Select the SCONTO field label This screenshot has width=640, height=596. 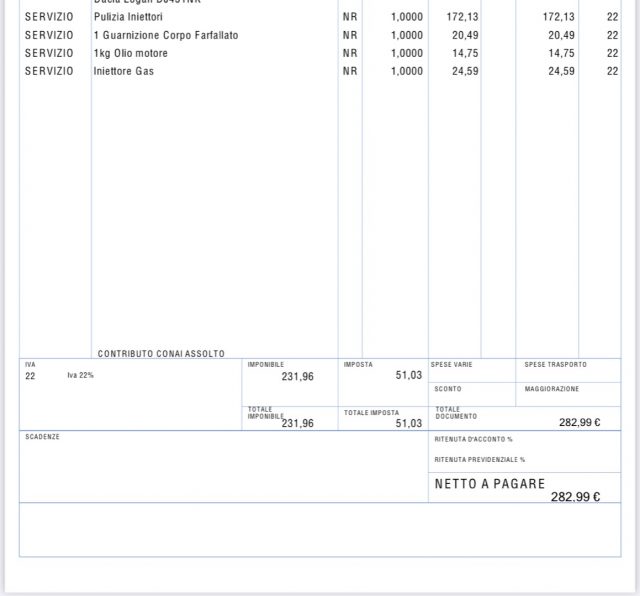[x=448, y=389]
